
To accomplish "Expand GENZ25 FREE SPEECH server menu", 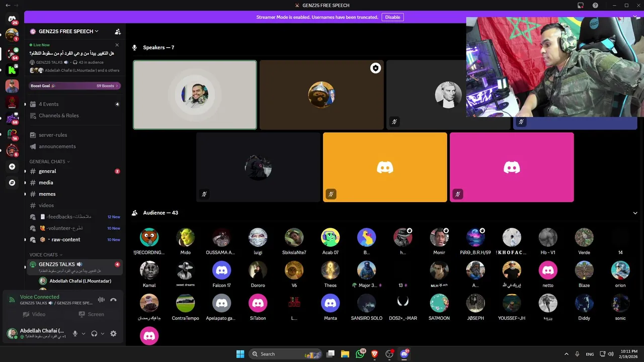I will pyautogui.click(x=69, y=31).
